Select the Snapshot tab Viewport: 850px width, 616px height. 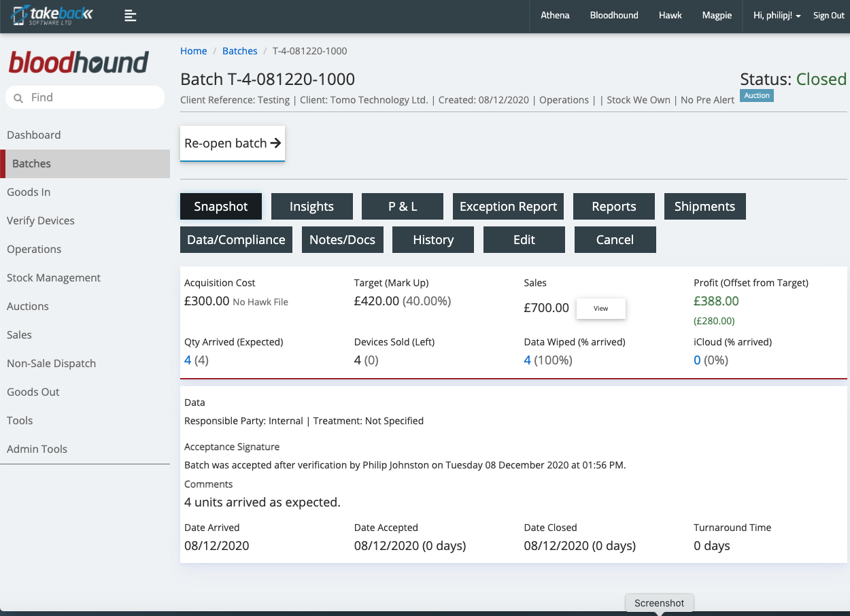pos(221,207)
